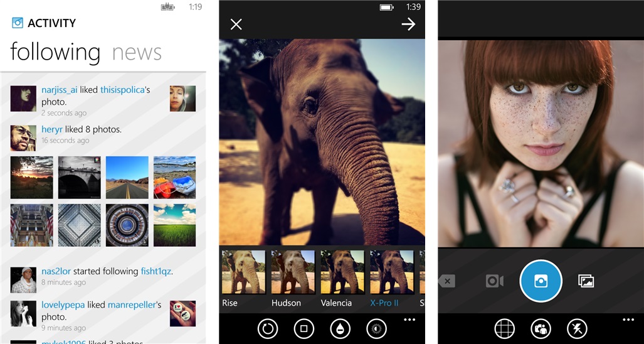Click "2 seconds ago" timestamp
Image resolution: width=644 pixels, height=344 pixels.
[x=64, y=113]
